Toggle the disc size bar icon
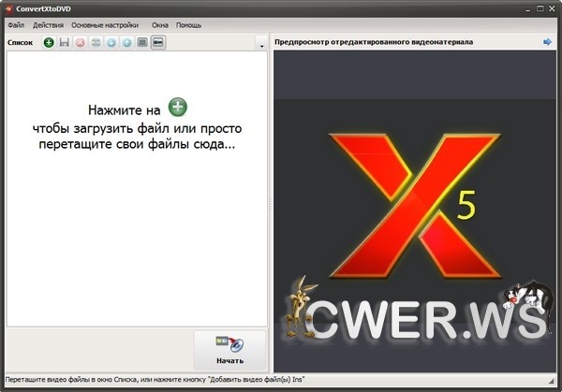This screenshot has width=562, height=392. [x=158, y=43]
